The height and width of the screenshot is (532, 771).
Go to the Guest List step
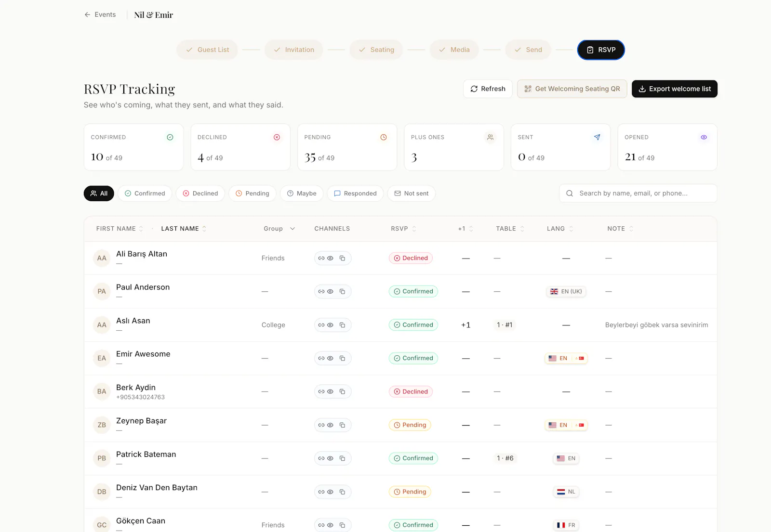pos(207,50)
